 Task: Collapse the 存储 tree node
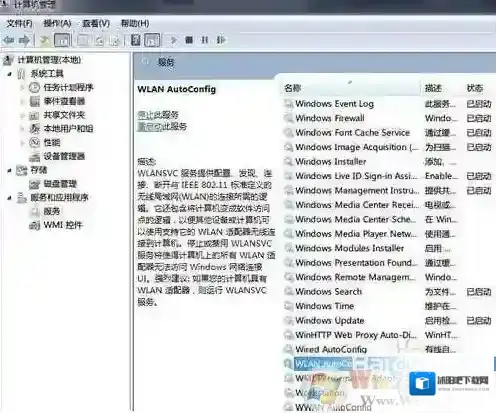coord(10,171)
